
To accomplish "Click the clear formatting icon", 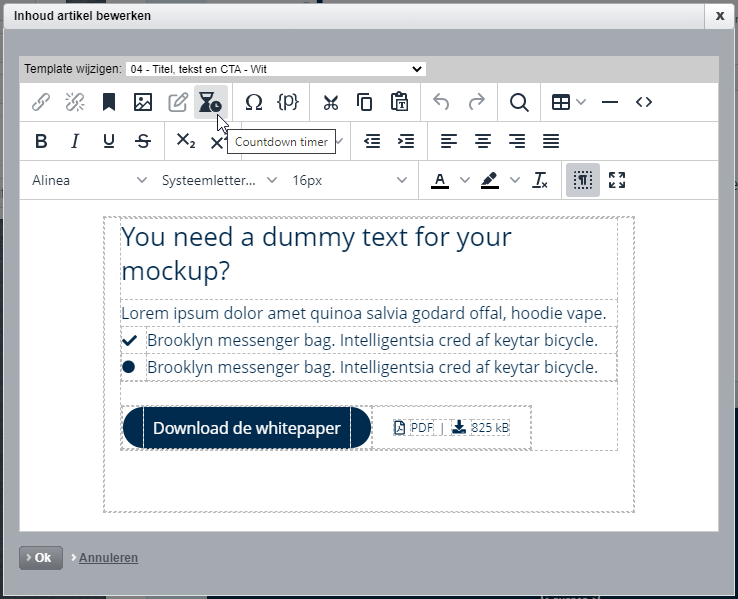I will pos(540,180).
